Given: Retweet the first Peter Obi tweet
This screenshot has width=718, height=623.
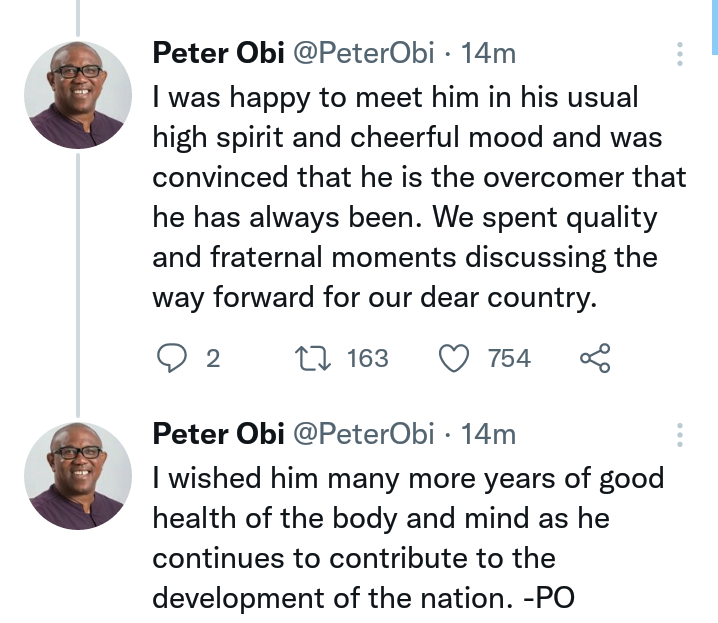Looking at the screenshot, I should [x=313, y=358].
